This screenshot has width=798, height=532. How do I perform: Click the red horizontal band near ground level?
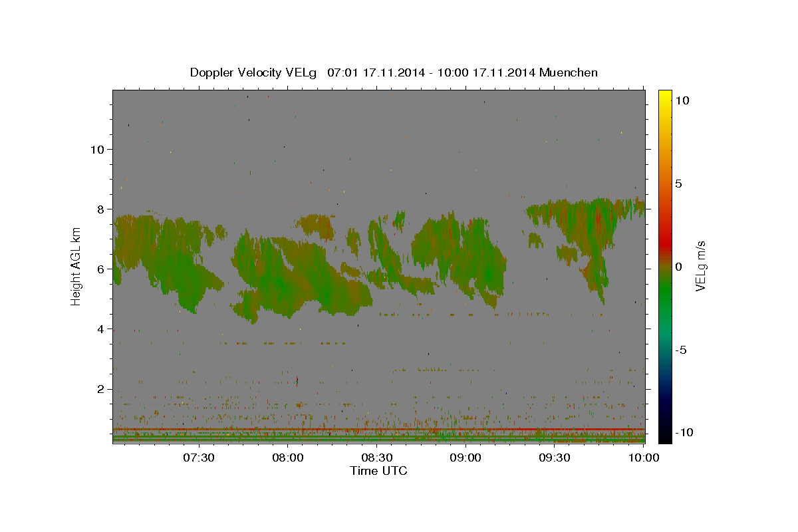point(378,430)
